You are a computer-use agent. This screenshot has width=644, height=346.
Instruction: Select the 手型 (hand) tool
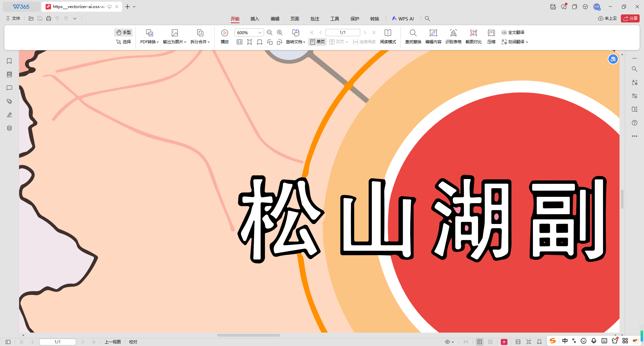(x=123, y=32)
